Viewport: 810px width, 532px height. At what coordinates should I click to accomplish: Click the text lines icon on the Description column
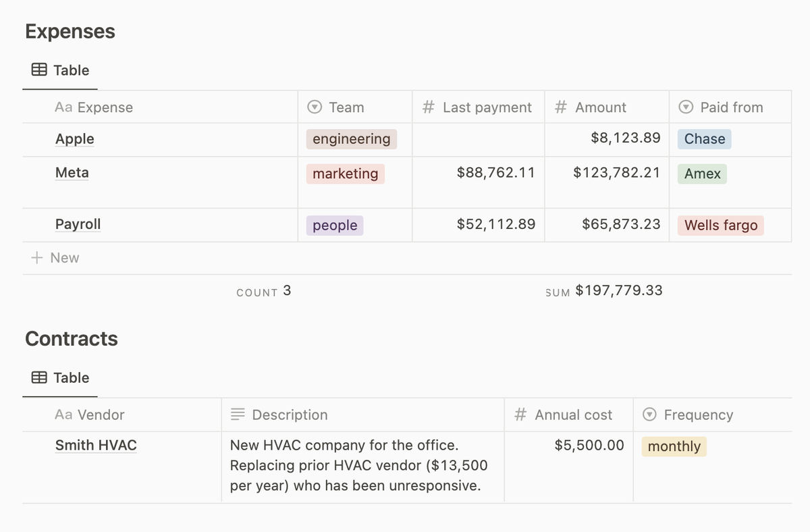click(237, 415)
